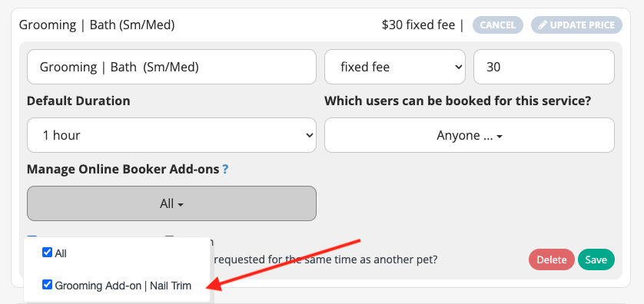Toggle the partially hidden blue checkbox below All dropdown
Viewport: 644px width, 304px height.
(x=32, y=236)
